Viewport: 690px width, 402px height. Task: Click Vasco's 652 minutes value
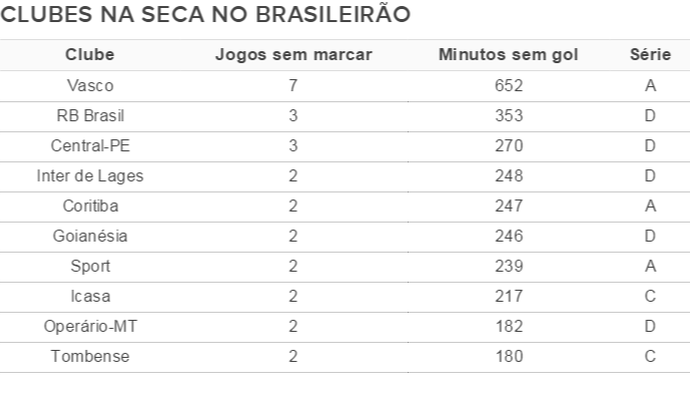pyautogui.click(x=508, y=86)
